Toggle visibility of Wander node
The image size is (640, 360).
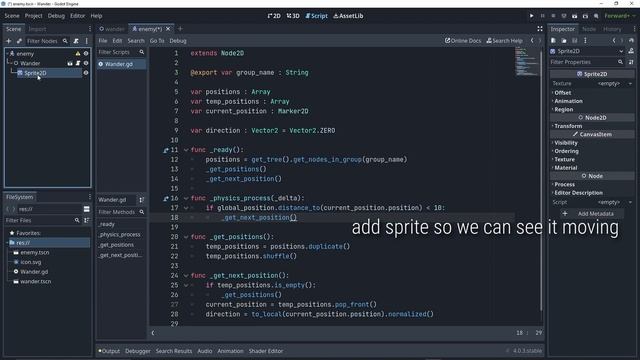86,63
